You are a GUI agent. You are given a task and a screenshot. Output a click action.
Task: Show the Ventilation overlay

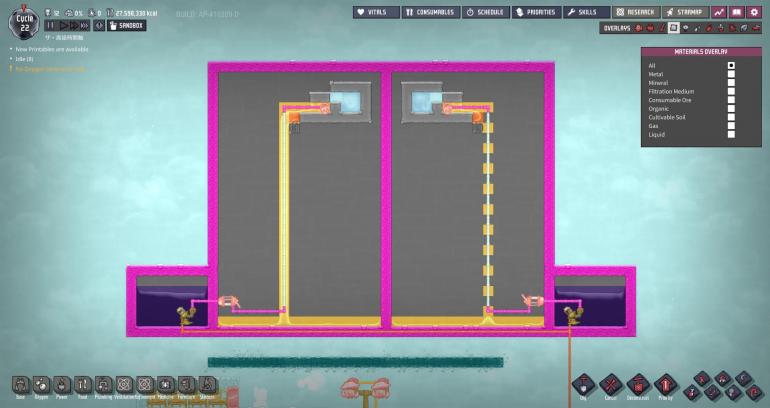pyautogui.click(x=709, y=28)
